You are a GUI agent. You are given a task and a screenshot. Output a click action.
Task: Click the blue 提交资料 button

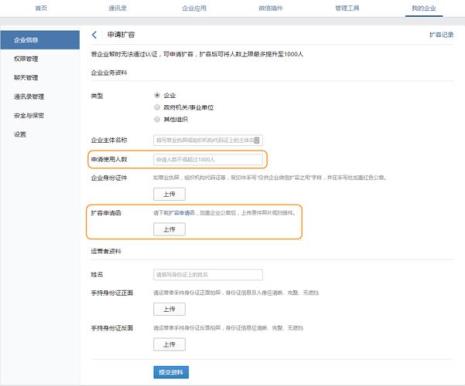coord(171,372)
